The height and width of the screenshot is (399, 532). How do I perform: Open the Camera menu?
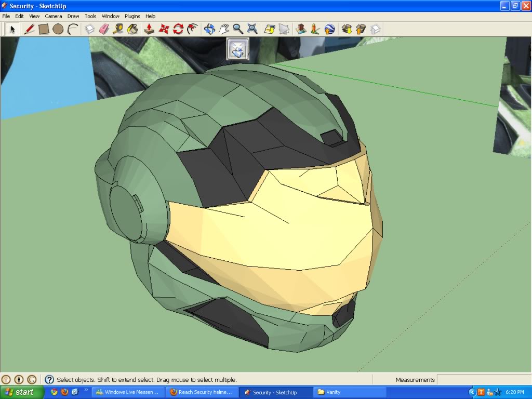click(54, 16)
